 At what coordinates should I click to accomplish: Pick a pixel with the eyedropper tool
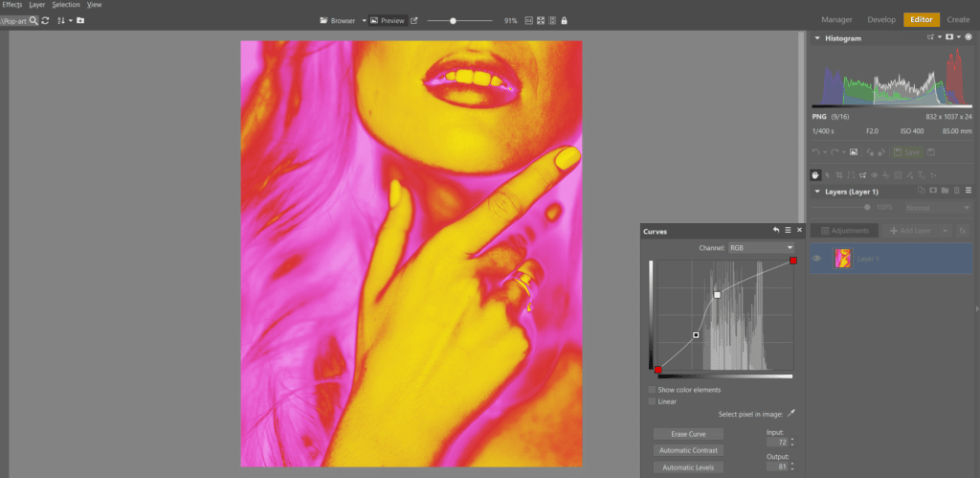pos(791,414)
